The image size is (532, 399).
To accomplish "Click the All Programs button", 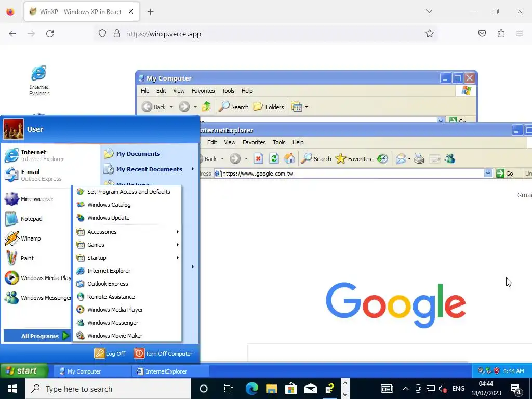I will tap(37, 336).
